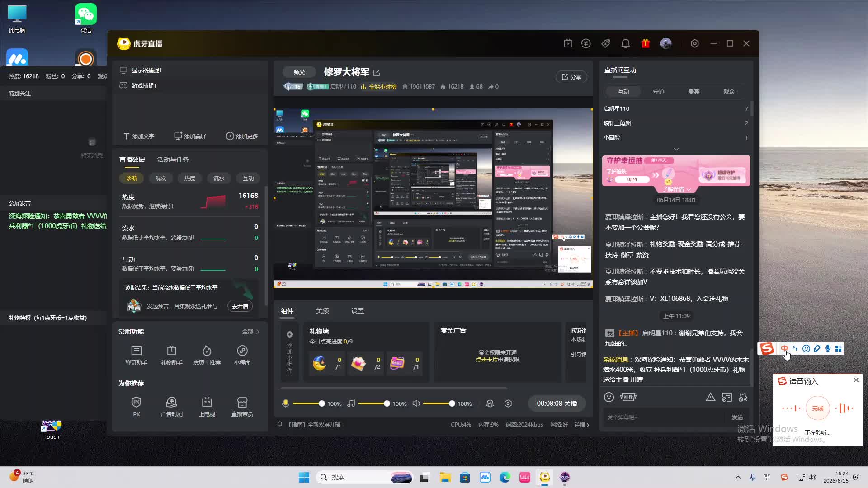Switch to 贵宾 tab in interaction panel

tap(694, 91)
